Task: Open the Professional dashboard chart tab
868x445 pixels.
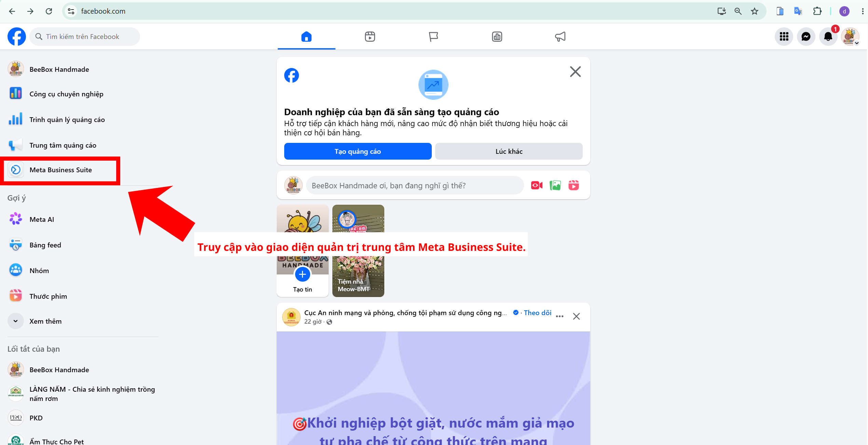Action: pos(497,37)
